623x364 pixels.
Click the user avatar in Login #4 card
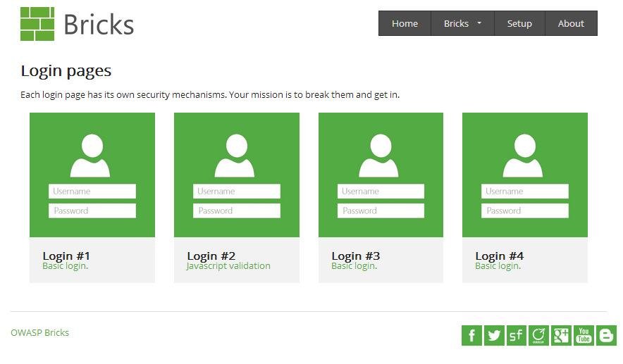tap(523, 156)
